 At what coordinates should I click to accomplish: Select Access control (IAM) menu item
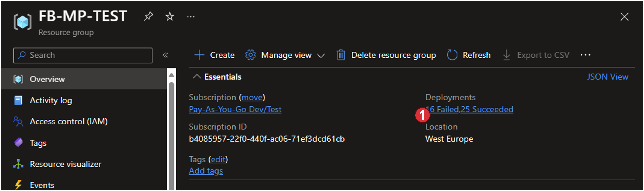coord(69,121)
